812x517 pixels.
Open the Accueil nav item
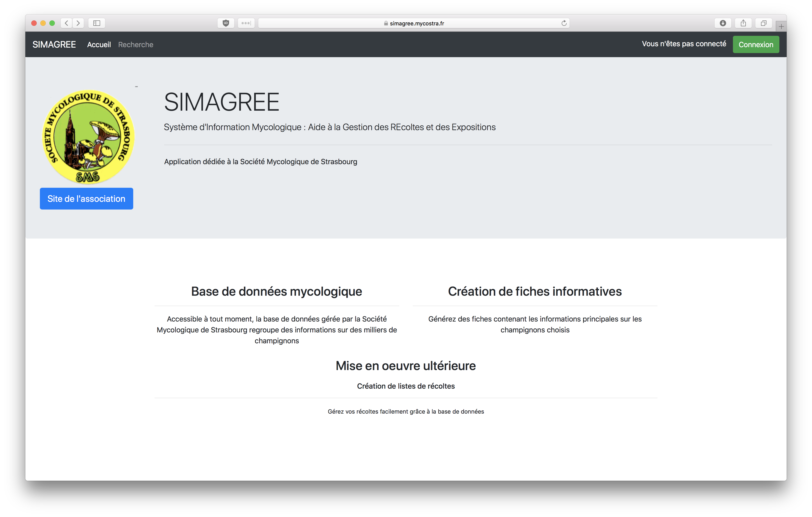point(99,44)
